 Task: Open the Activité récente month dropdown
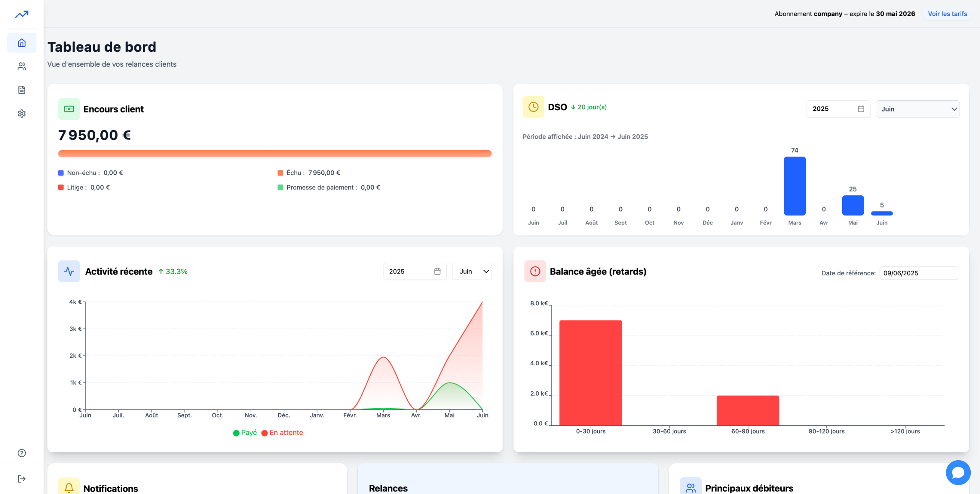(x=472, y=272)
